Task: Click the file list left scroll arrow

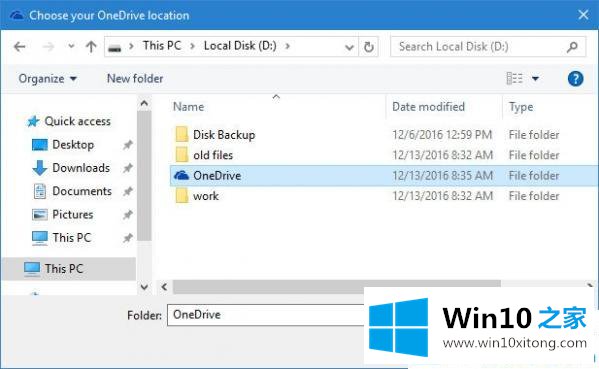Action: pyautogui.click(x=164, y=287)
